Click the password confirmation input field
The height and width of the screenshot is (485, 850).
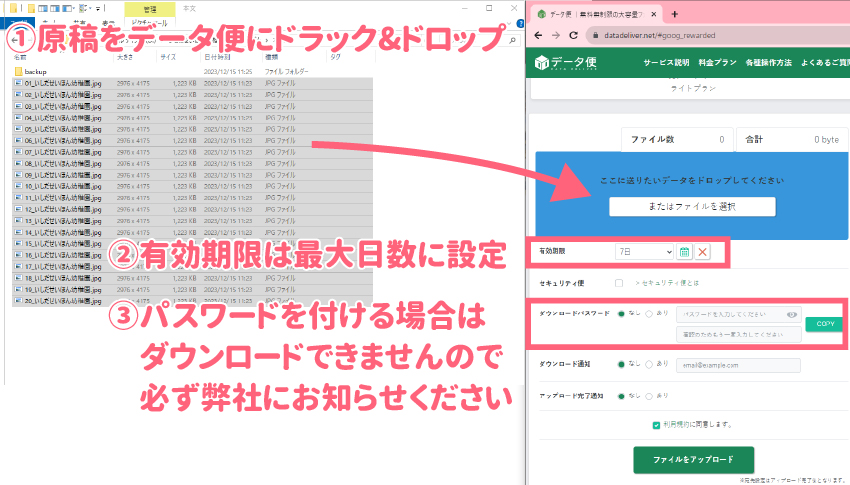[x=738, y=334]
